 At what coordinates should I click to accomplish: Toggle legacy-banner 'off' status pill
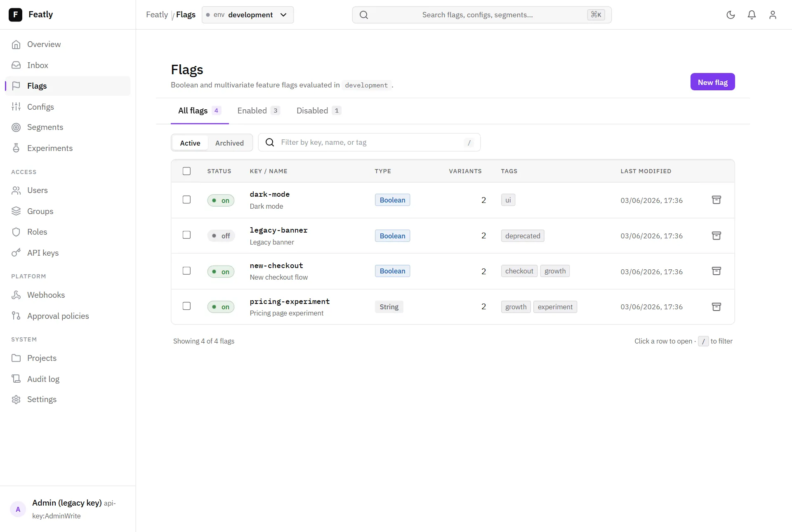tap(221, 236)
